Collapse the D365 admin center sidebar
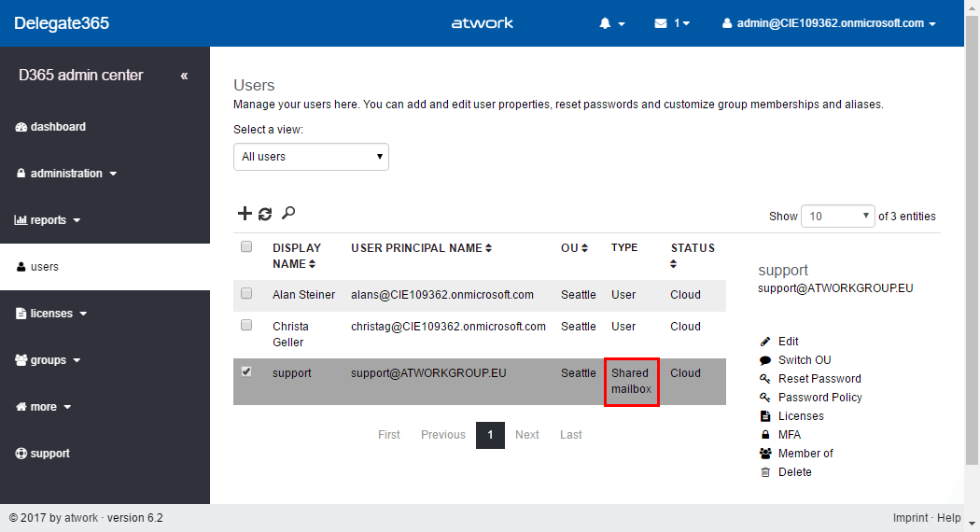Viewport: 980px width, 532px height. [x=184, y=76]
